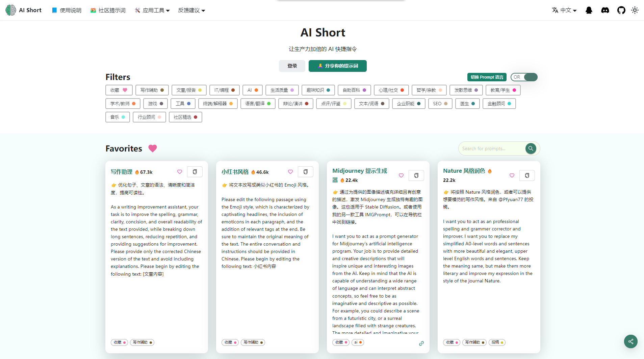
Task: Click the link icon on Midjourney 提示生成器 card
Action: (421, 343)
